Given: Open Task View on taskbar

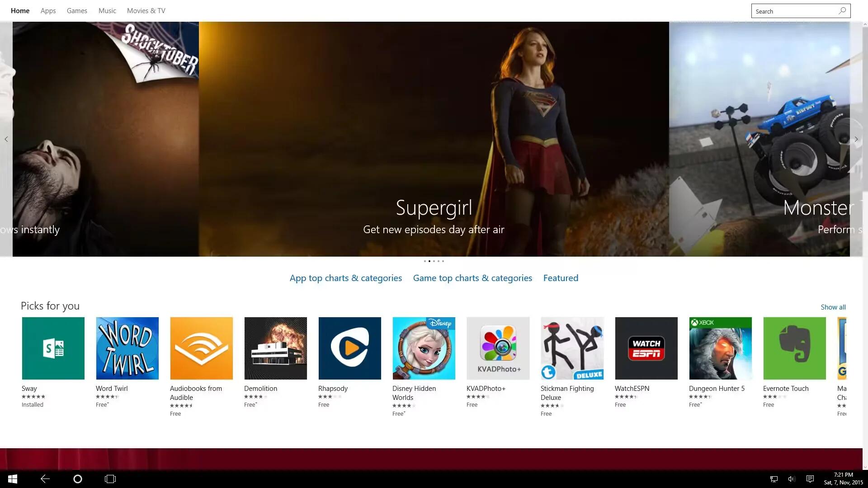Looking at the screenshot, I should coord(110,479).
